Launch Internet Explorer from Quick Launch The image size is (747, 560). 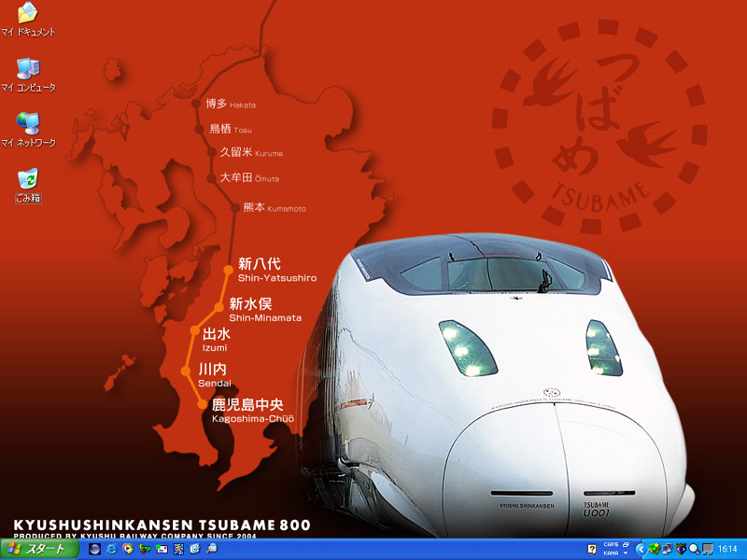[111, 549]
